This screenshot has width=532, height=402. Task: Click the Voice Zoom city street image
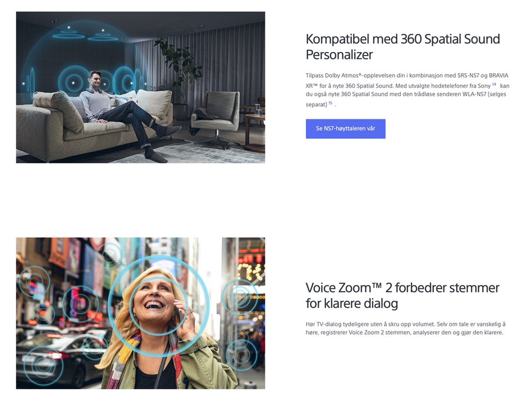point(140,313)
